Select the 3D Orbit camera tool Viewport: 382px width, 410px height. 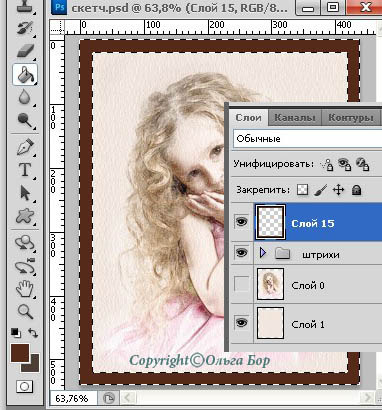pos(25,266)
